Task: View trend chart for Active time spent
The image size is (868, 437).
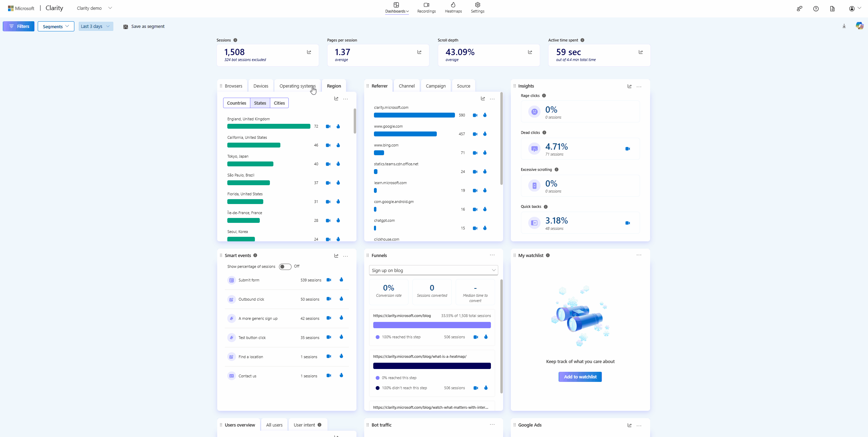Action: pyautogui.click(x=641, y=52)
